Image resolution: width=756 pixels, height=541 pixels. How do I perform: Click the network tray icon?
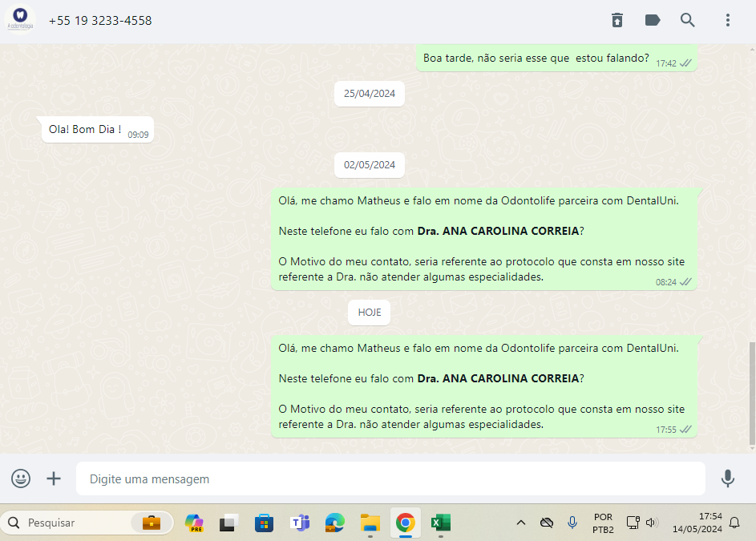[633, 523]
